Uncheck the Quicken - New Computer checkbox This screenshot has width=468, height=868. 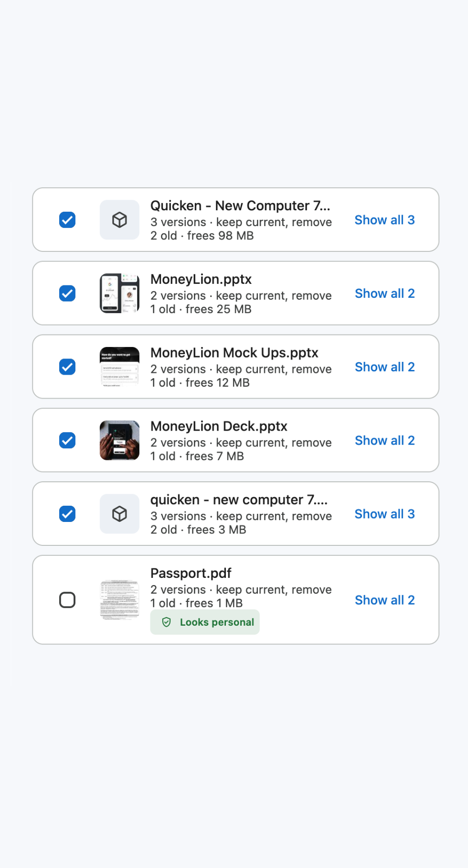67,220
